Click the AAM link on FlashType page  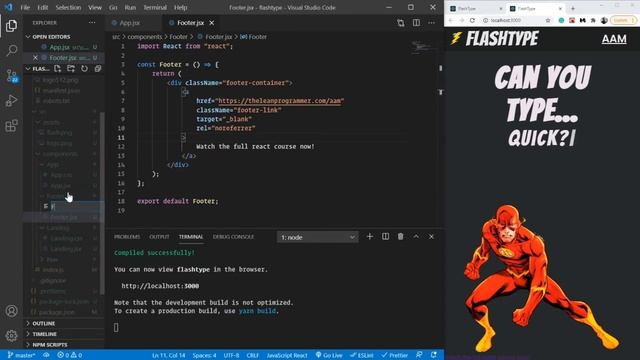pos(614,39)
